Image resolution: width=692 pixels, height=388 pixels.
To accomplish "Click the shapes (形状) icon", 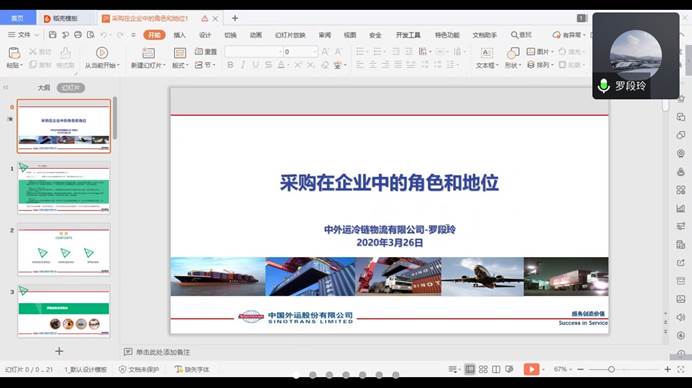I will 513,53.
